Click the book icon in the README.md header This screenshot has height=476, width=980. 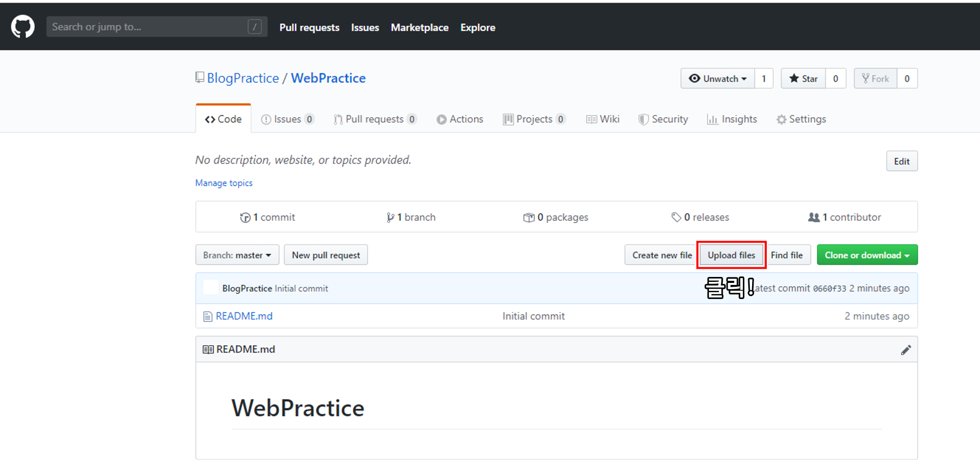click(208, 350)
